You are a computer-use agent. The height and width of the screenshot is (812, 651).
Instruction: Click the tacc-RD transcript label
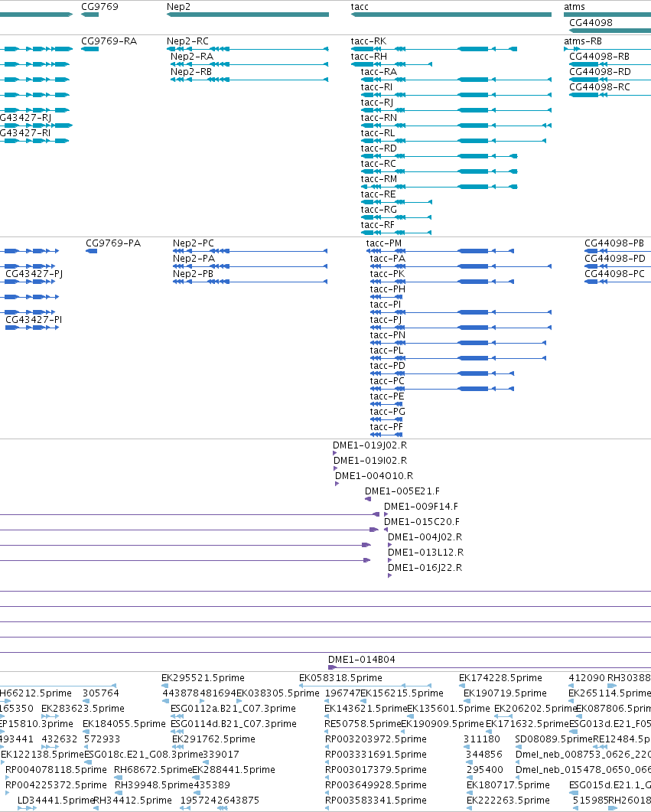point(379,148)
